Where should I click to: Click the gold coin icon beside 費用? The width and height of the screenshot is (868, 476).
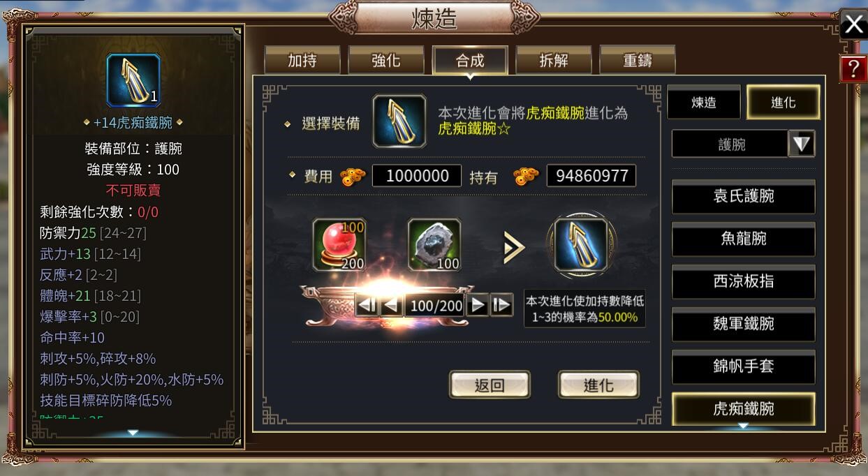353,177
